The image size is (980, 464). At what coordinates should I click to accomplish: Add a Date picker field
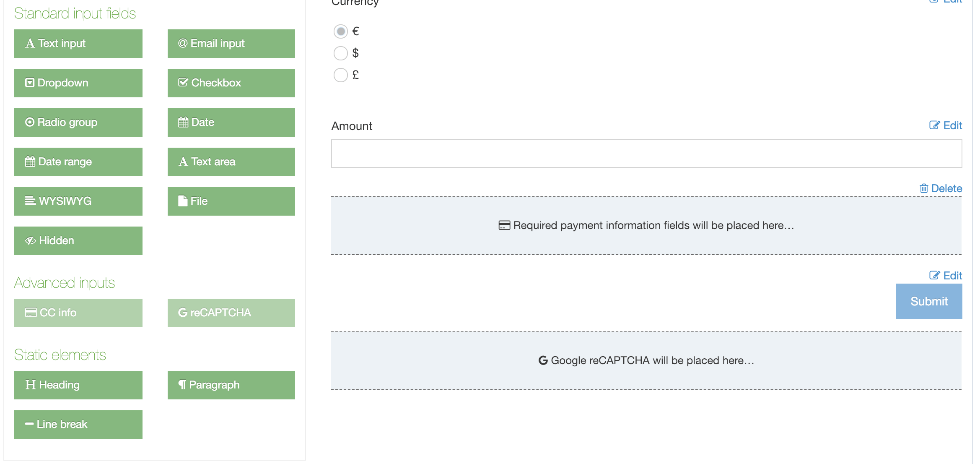(x=231, y=123)
